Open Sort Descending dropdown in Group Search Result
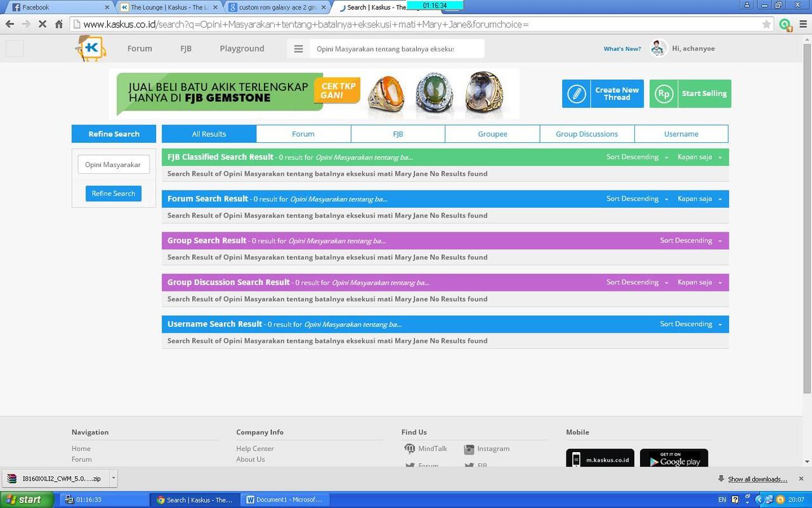Screen dimensions: 812x508 (x=691, y=241)
